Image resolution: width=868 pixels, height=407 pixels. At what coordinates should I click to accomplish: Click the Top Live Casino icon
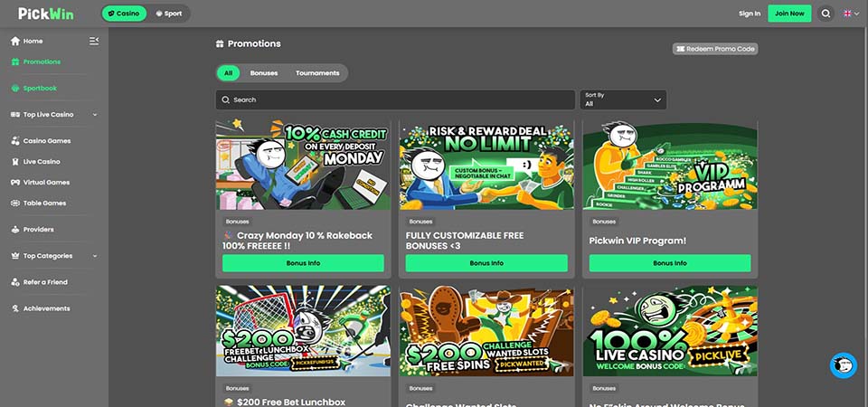tap(15, 115)
